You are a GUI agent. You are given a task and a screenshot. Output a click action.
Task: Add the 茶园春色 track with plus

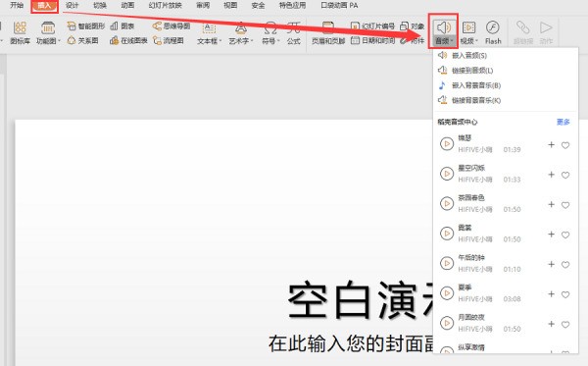pos(551,204)
